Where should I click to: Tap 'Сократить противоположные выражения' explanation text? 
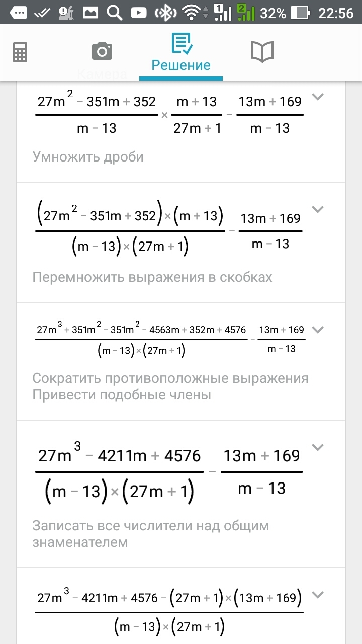pos(170,378)
